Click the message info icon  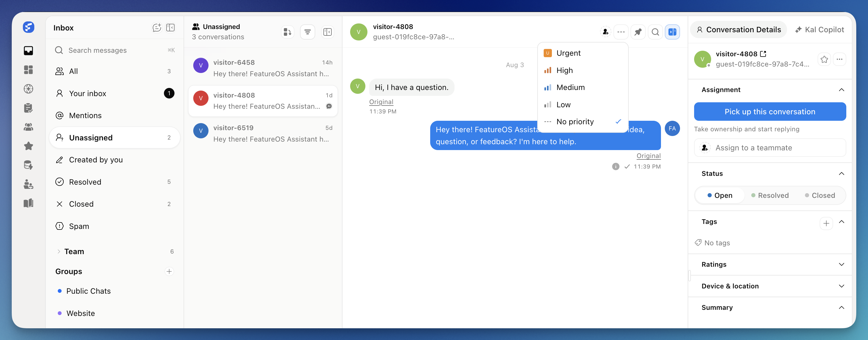coord(616,167)
